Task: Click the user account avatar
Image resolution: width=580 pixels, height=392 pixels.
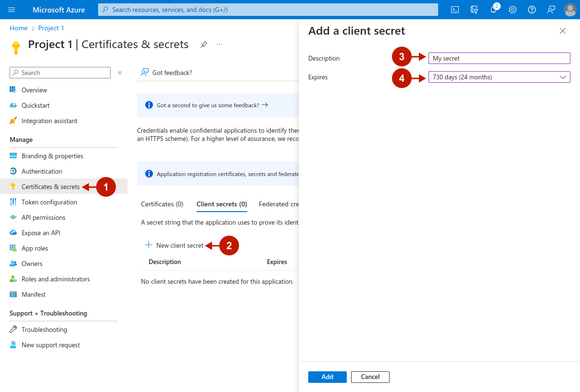Action: pyautogui.click(x=570, y=10)
